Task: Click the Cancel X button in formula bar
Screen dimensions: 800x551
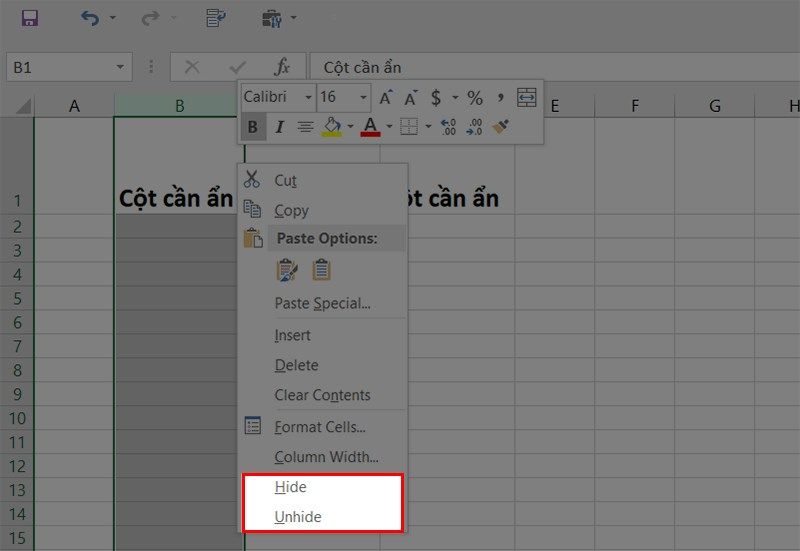Action: click(x=192, y=67)
